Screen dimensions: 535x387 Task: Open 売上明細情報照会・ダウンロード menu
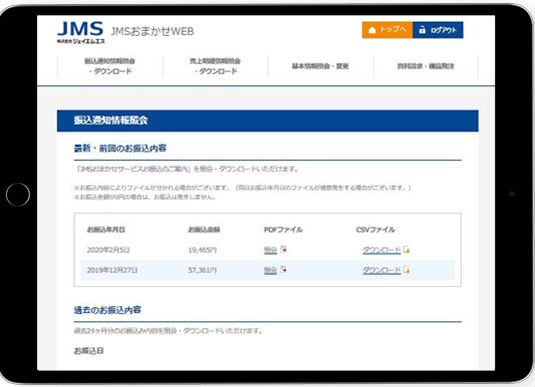215,66
